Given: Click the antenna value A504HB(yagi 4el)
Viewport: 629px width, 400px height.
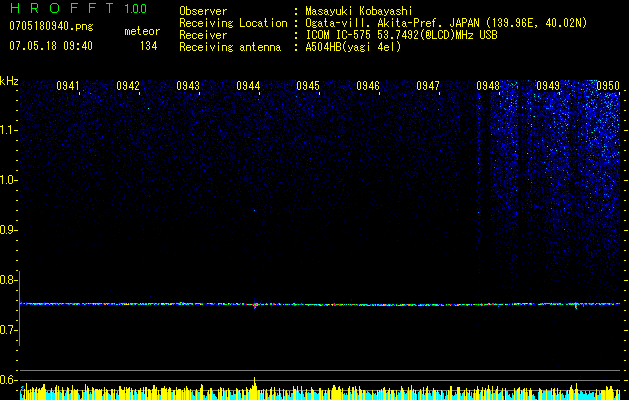Looking at the screenshot, I should [x=353, y=47].
